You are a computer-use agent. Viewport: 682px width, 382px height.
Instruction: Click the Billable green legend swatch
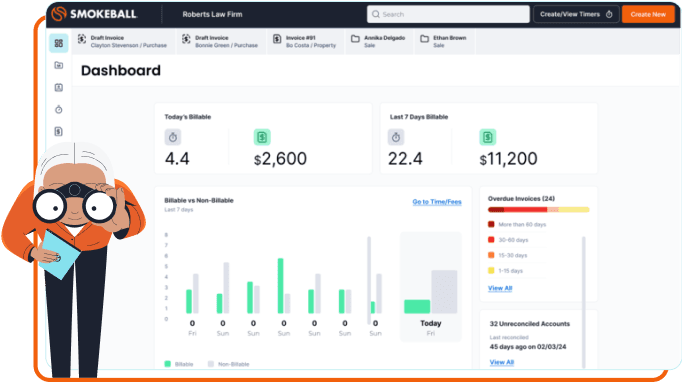click(x=167, y=364)
